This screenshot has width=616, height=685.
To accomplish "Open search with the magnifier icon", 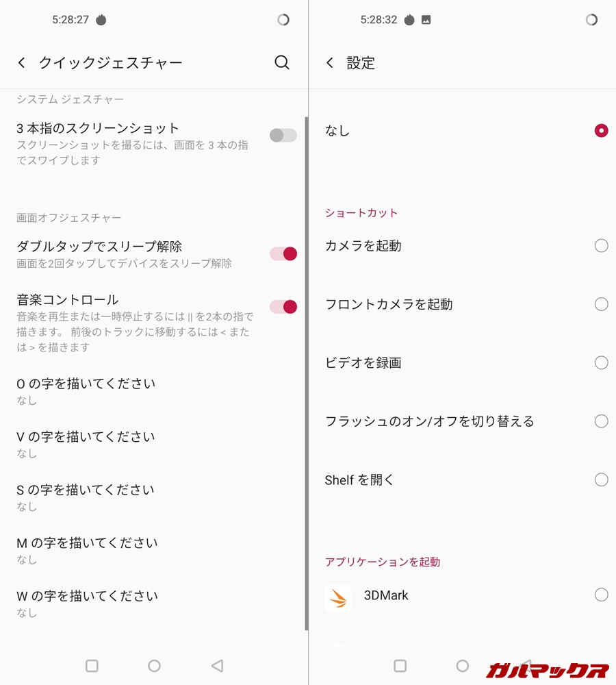I will tap(281, 62).
